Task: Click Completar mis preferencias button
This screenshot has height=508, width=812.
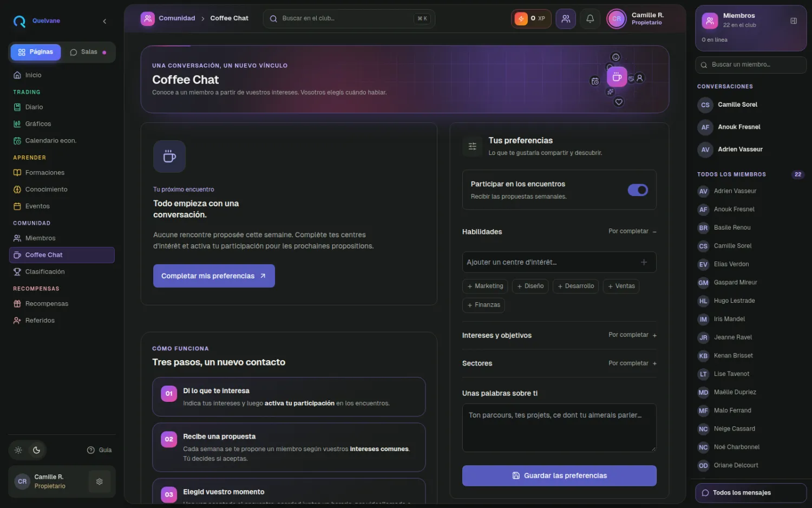Action: click(x=214, y=276)
